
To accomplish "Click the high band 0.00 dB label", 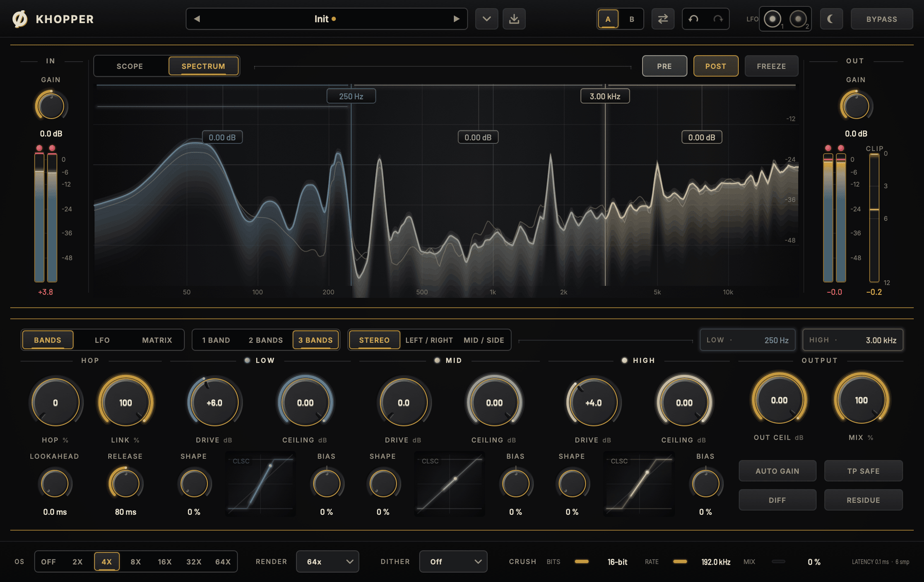I will pyautogui.click(x=702, y=137).
